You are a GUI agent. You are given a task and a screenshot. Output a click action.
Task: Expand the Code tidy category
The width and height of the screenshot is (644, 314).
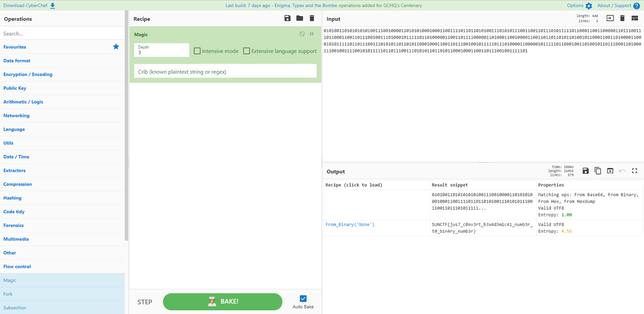(x=62, y=212)
